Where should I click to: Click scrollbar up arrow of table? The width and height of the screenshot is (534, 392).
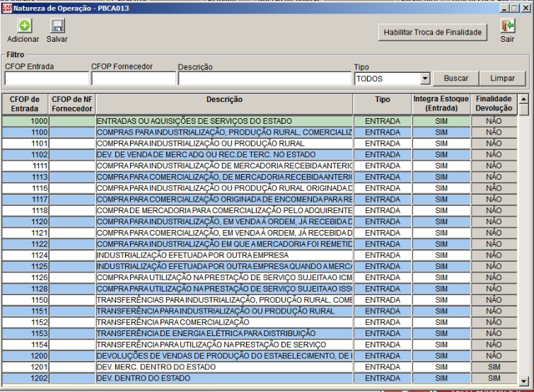point(524,99)
